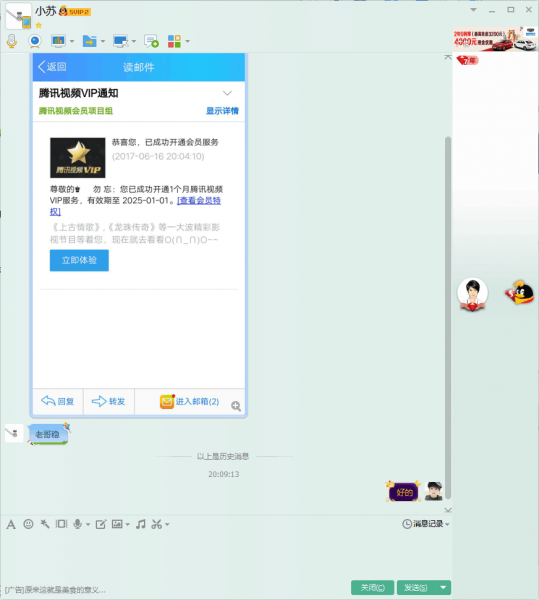
Task: Open the send options dropdown arrow
Action: 443,587
